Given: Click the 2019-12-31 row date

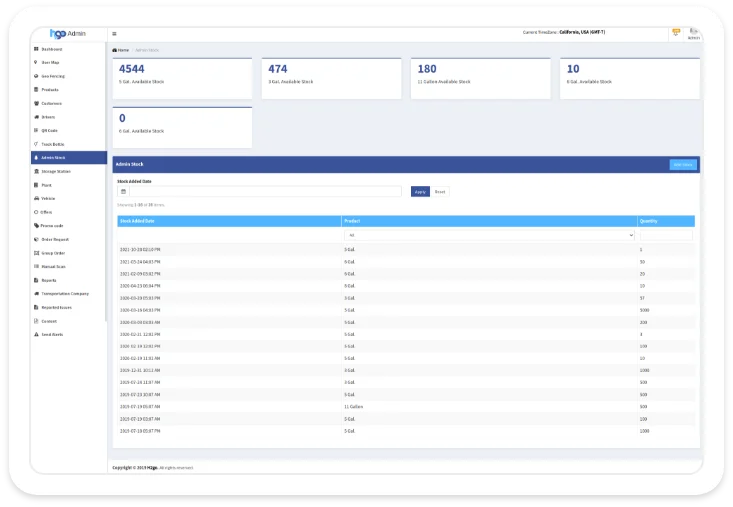Looking at the screenshot, I should [140, 371].
